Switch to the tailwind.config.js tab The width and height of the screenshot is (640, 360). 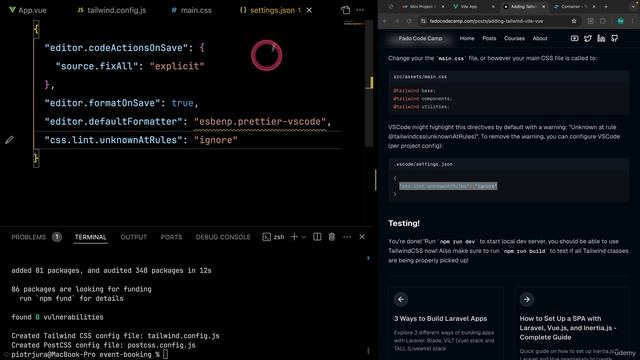click(x=111, y=10)
